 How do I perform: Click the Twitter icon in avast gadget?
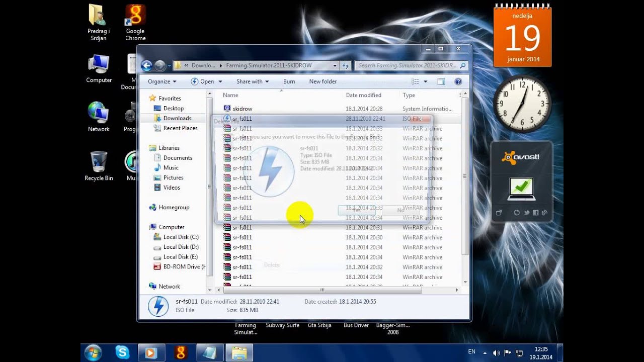click(526, 213)
